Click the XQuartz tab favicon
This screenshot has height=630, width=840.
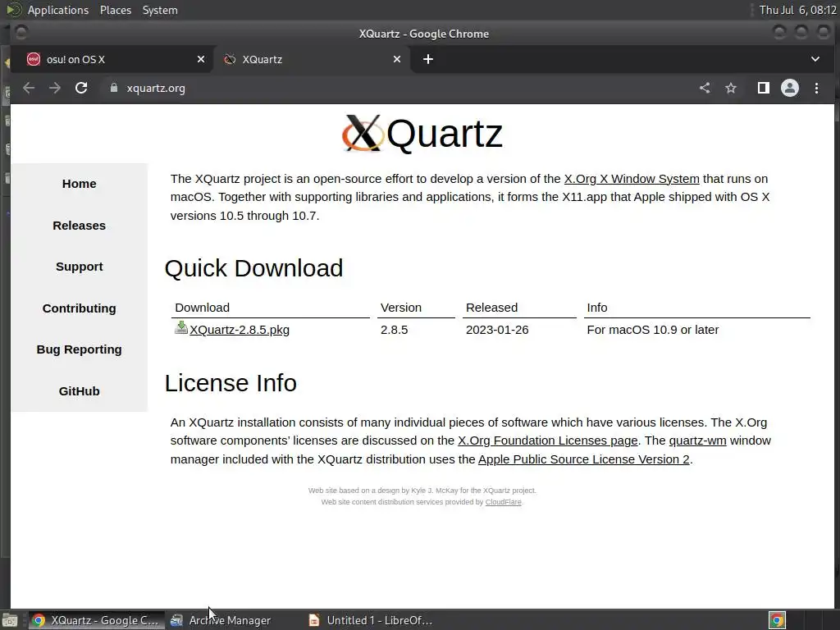230,59
